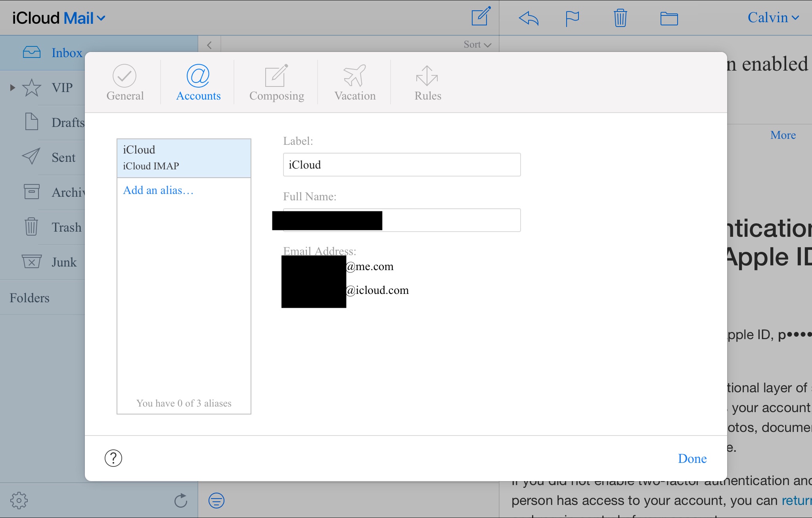This screenshot has height=518, width=812.
Task: Click the filter messages icon
Action: tap(216, 501)
